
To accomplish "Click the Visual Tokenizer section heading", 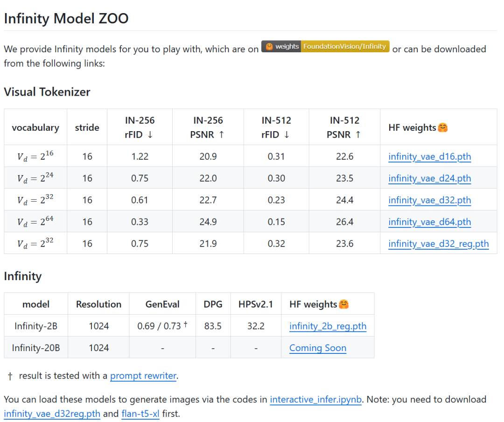I will click(x=47, y=92).
